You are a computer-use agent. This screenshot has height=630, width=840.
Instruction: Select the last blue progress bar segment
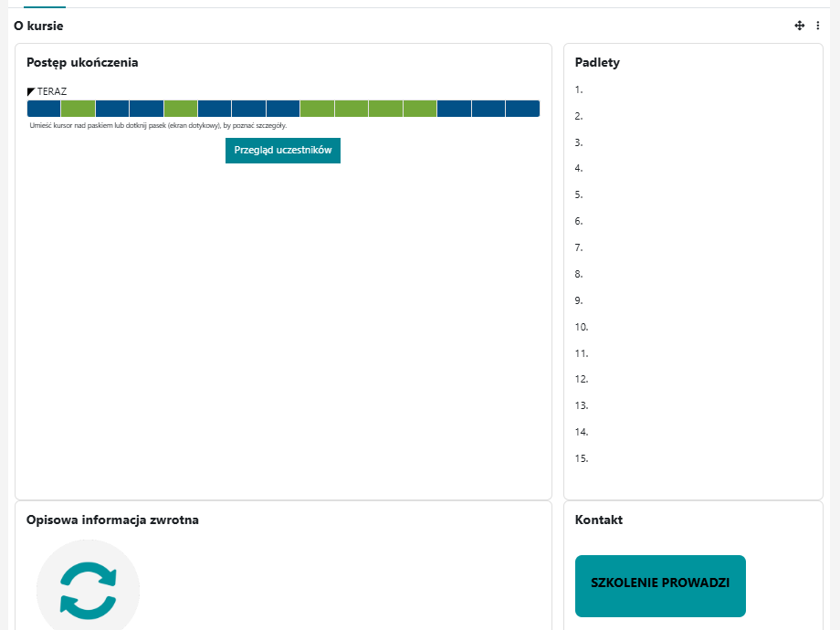point(522,109)
